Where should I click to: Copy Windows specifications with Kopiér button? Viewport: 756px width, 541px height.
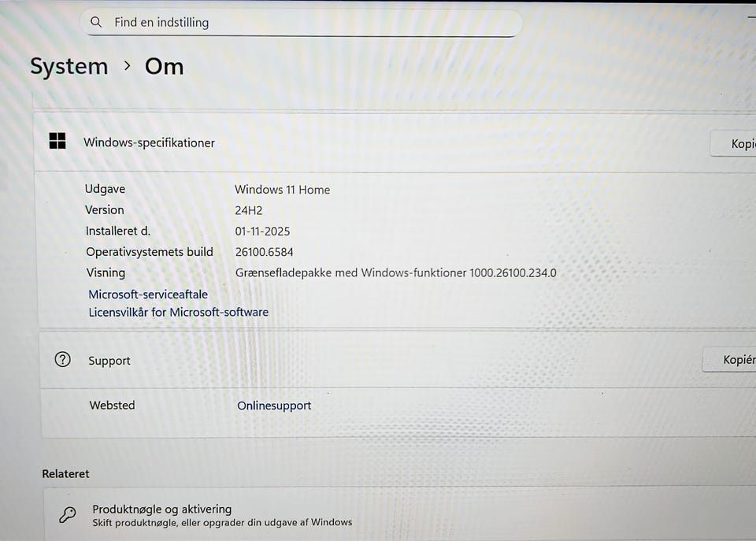point(733,143)
